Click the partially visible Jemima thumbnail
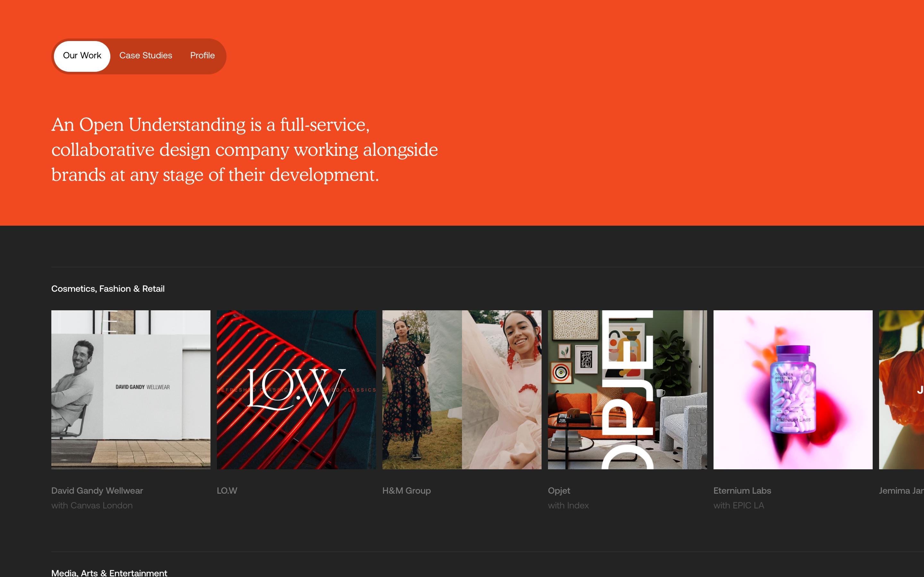924x577 pixels. (902, 389)
